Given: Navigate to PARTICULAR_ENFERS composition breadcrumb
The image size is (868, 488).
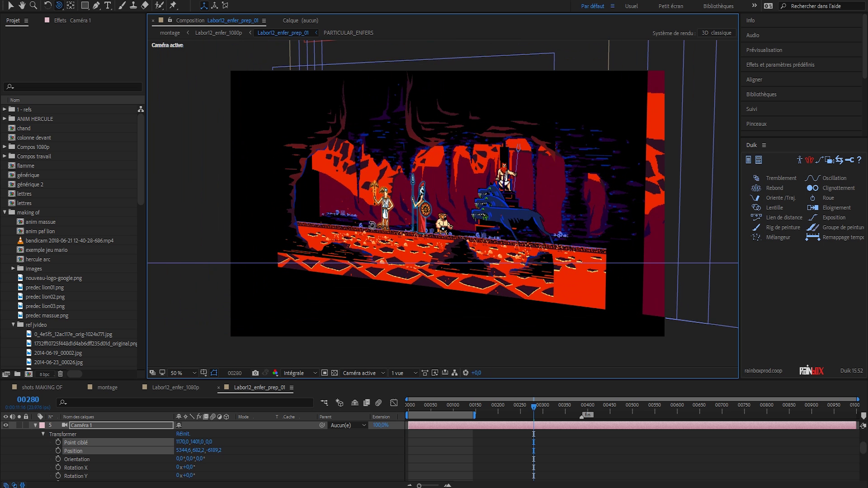Looking at the screenshot, I should click(348, 33).
